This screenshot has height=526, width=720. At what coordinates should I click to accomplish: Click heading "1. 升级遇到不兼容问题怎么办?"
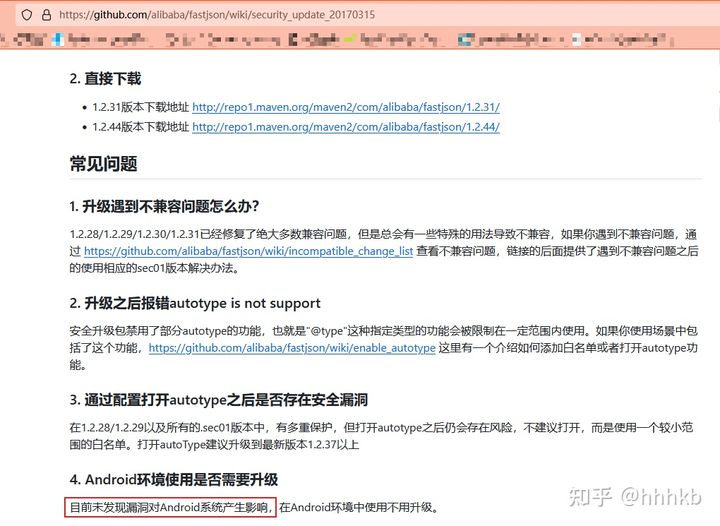164,206
